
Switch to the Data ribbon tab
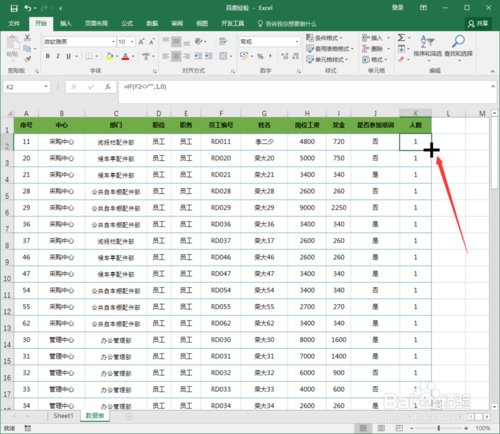click(152, 23)
